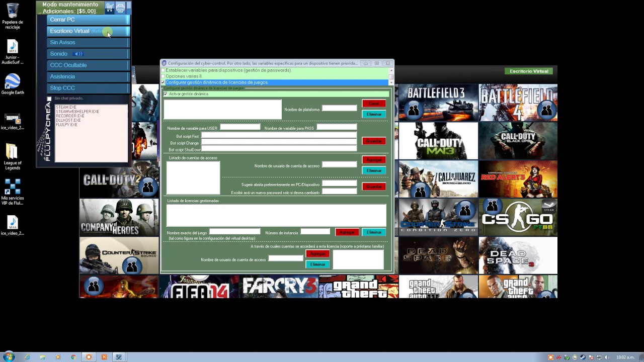Launch Google Chrome from the taskbar
Screen dimensions: 644x362
point(73,357)
